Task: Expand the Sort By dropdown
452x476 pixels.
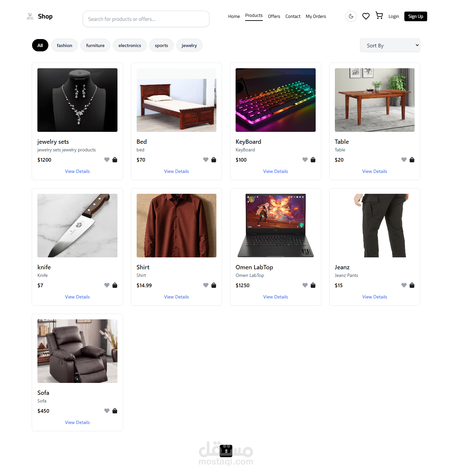Action: [390, 45]
